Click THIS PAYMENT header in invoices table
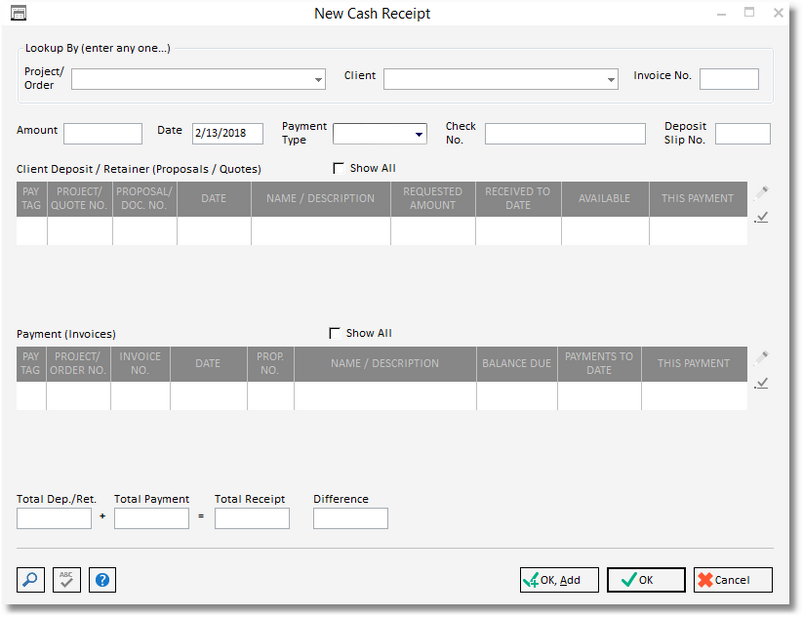The image size is (803, 618). 694,364
